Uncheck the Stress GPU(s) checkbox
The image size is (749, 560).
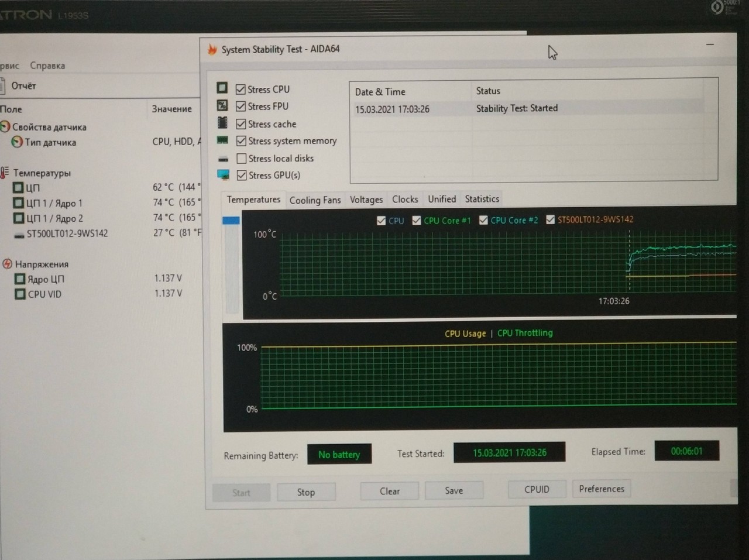point(241,175)
